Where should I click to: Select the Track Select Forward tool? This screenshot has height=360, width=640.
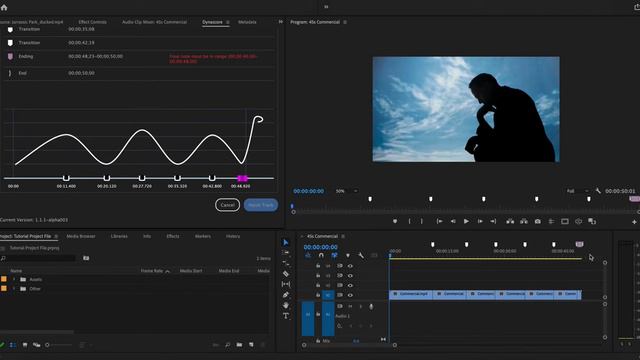click(286, 253)
